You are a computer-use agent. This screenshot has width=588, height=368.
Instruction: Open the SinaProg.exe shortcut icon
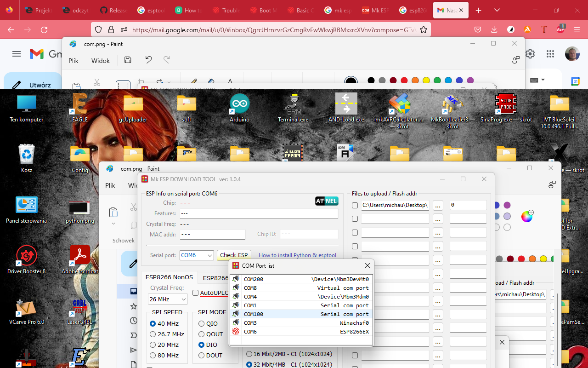(x=506, y=108)
